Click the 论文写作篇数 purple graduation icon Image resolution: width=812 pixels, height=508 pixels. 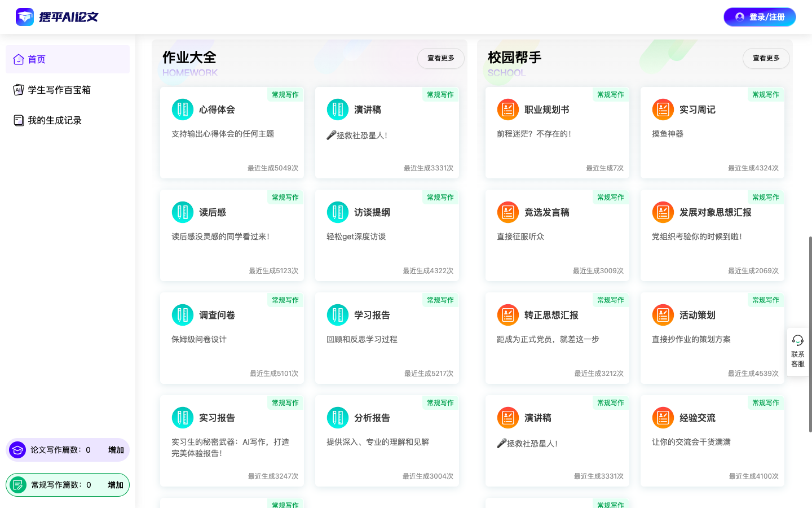coord(17,450)
